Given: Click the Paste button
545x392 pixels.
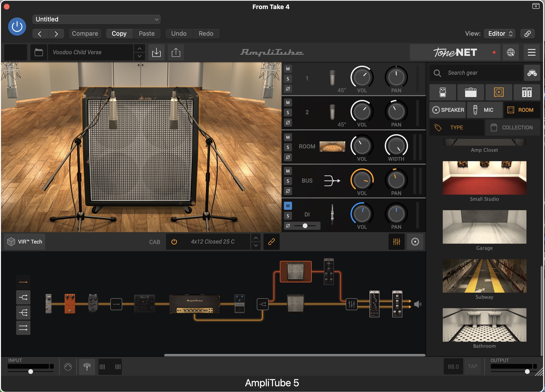Looking at the screenshot, I should (x=146, y=34).
